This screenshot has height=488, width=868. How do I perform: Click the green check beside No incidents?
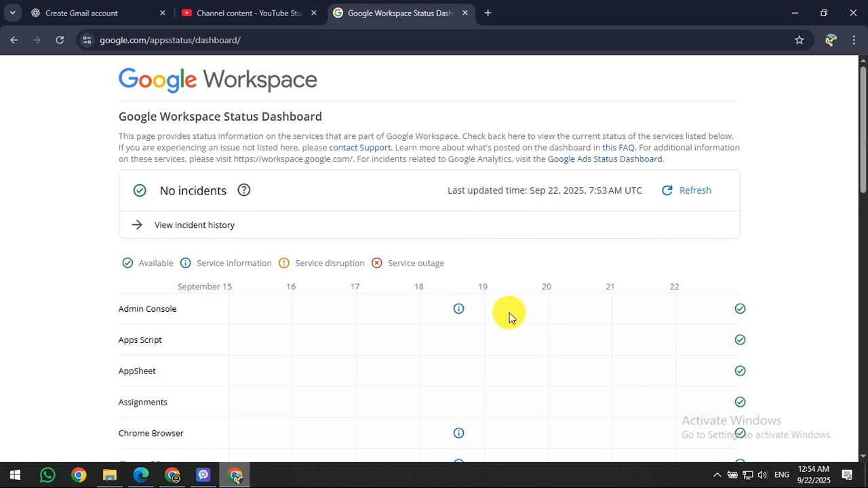click(x=140, y=190)
